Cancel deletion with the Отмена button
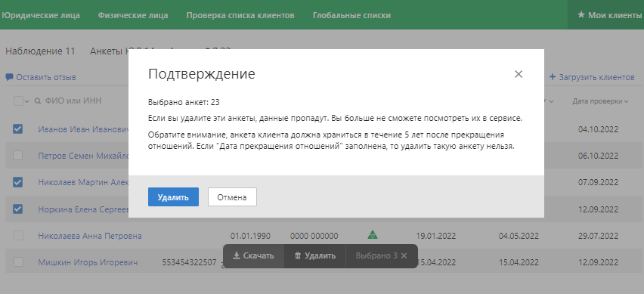Image resolution: width=644 pixels, height=294 pixels. click(232, 197)
